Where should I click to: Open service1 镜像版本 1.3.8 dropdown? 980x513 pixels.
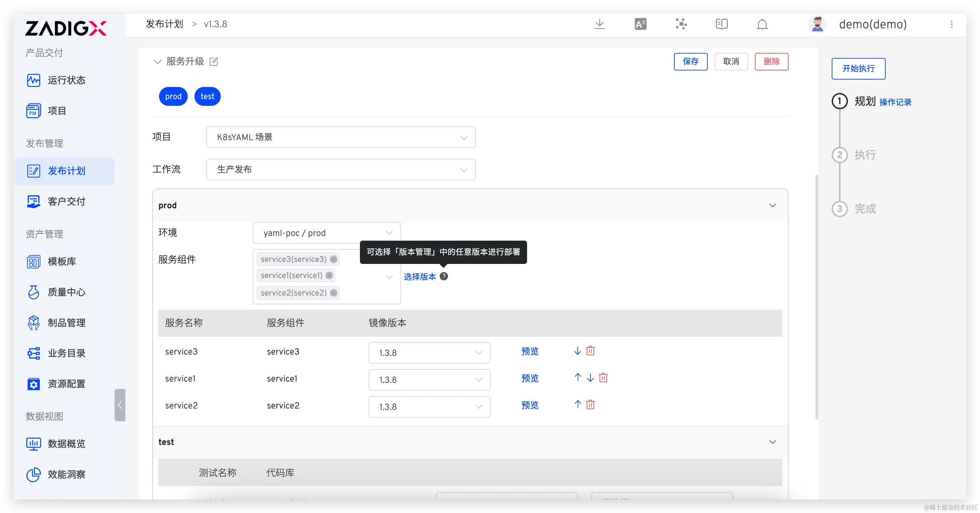pos(429,380)
